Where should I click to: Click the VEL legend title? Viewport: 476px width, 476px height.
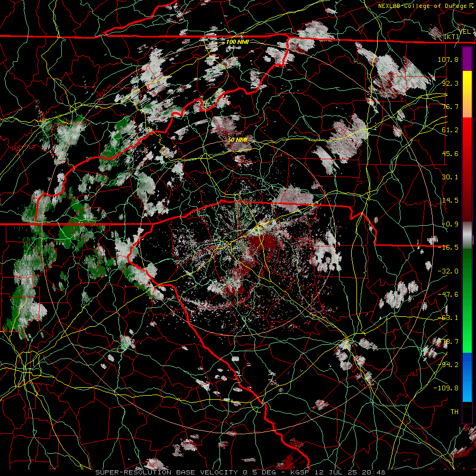point(464,32)
